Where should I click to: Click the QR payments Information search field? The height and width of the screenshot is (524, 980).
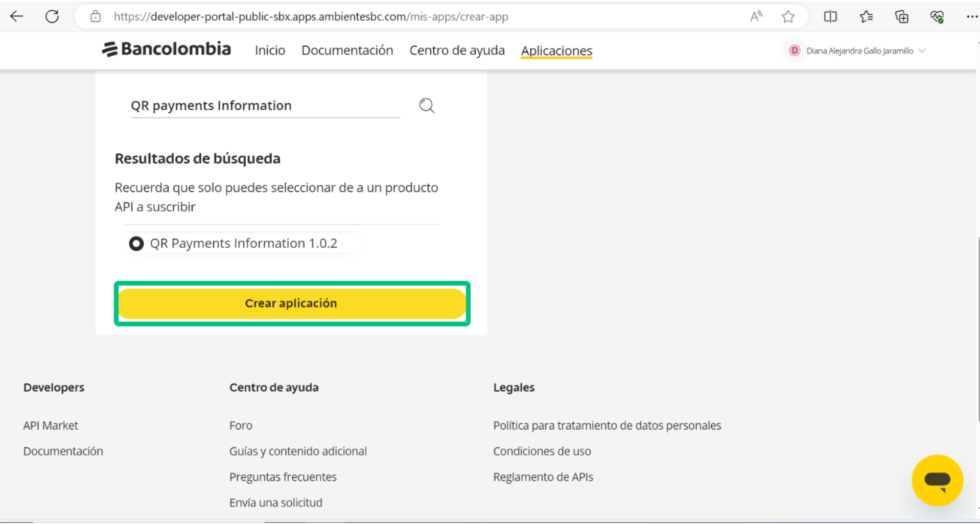[x=265, y=106]
